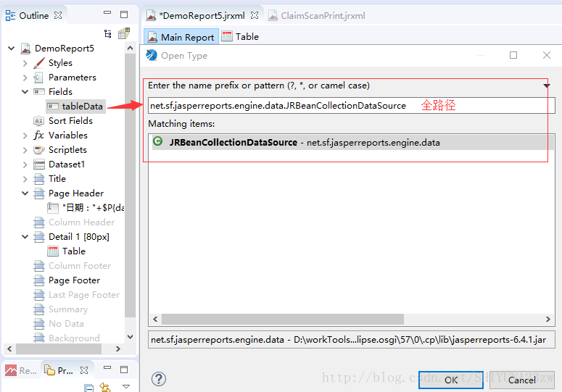
Task: Click Cancel in Open Type dialog
Action: coord(522,380)
